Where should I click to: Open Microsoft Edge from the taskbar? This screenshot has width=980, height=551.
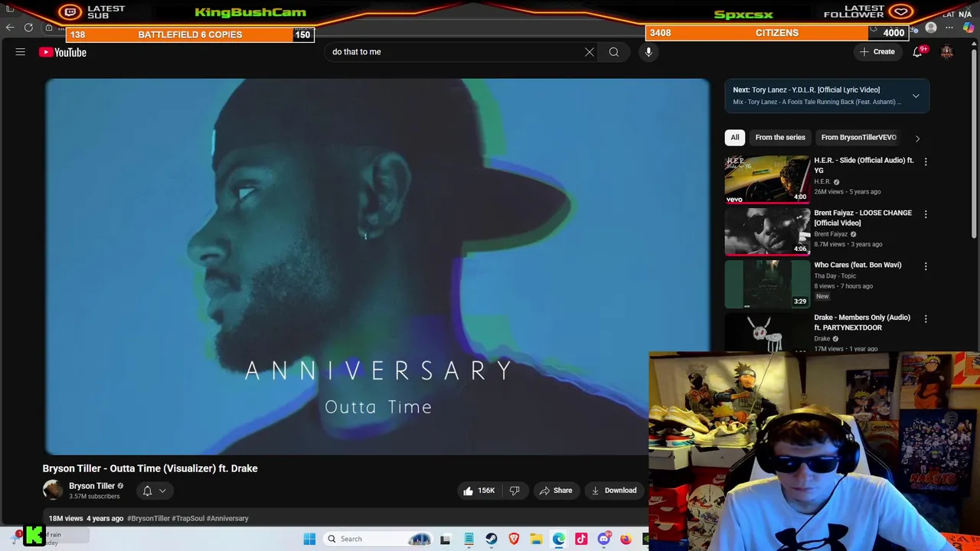point(559,539)
